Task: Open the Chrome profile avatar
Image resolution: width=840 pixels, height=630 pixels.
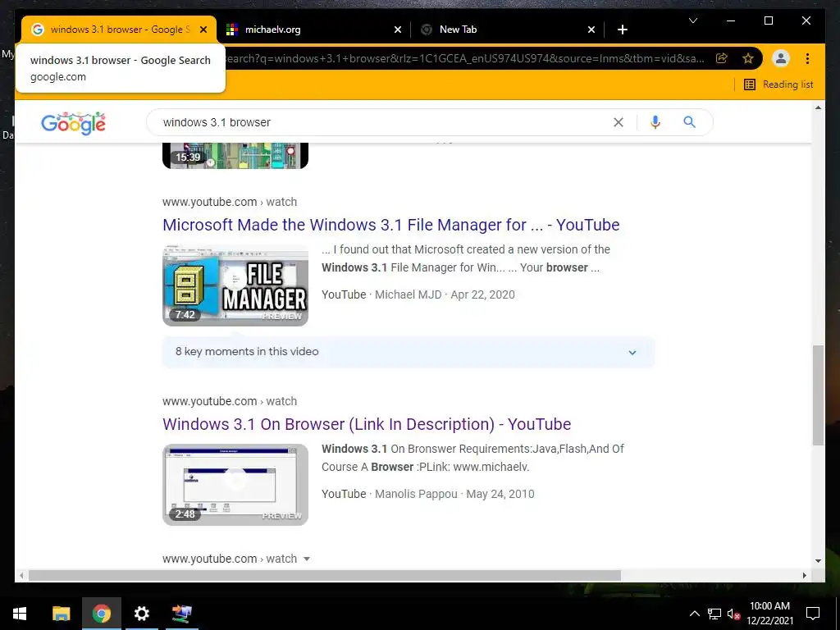Action: pyautogui.click(x=781, y=58)
